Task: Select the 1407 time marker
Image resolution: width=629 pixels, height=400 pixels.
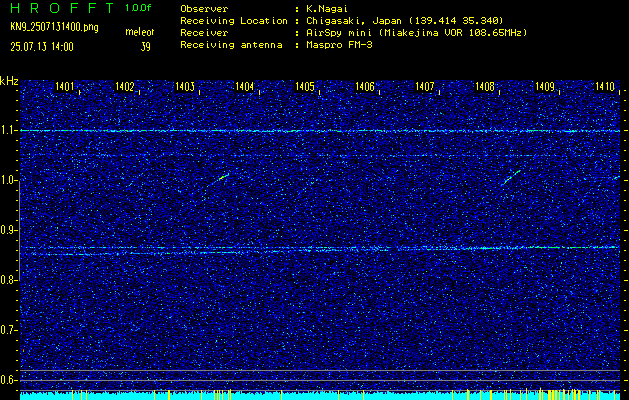Action: click(x=424, y=86)
